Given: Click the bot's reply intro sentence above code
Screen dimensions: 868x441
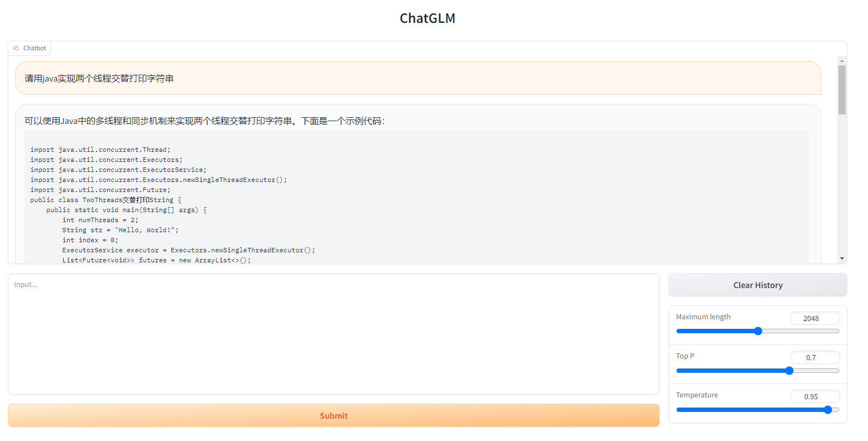Looking at the screenshot, I should (204, 121).
